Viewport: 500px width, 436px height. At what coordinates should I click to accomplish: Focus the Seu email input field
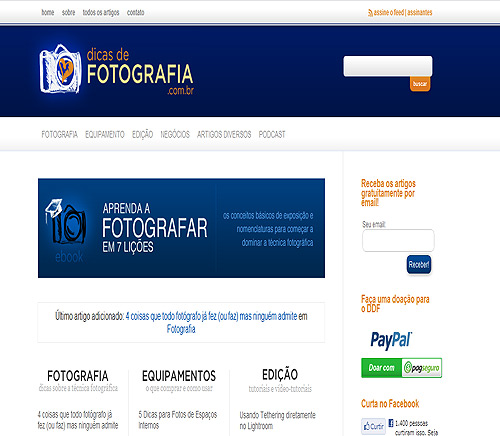(398, 240)
